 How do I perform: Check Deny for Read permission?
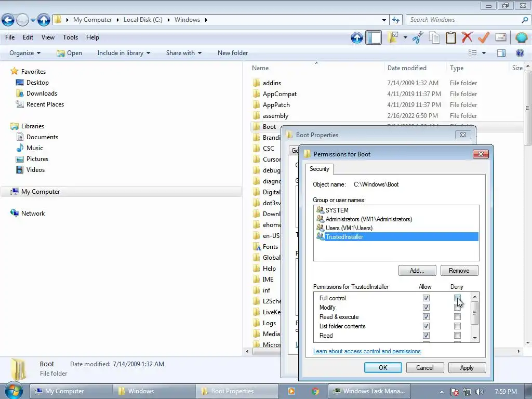pyautogui.click(x=457, y=335)
